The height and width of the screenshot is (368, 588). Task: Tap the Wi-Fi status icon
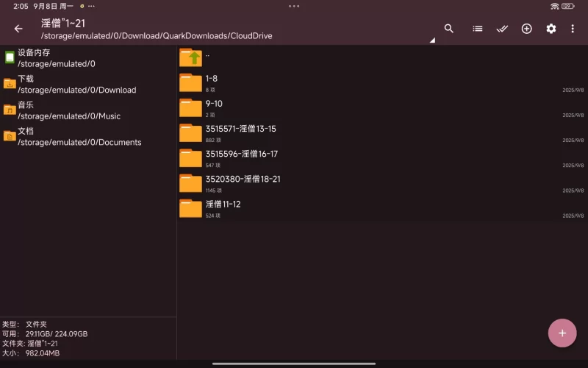(555, 6)
